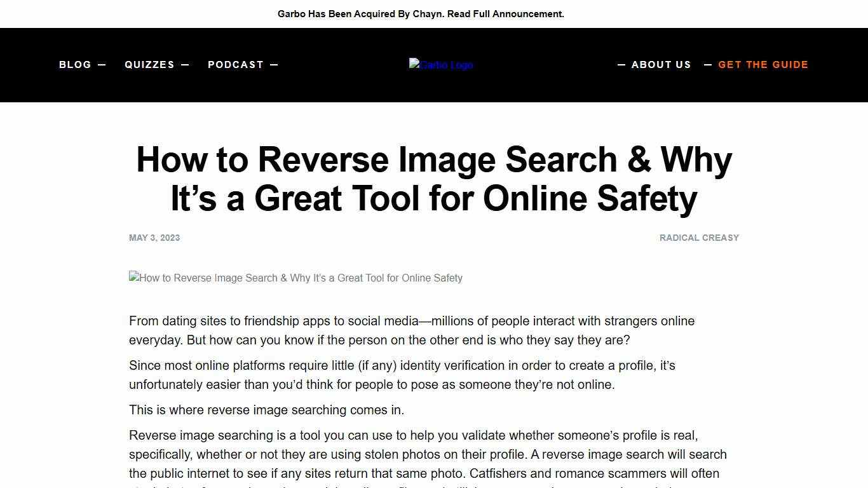868x488 pixels.
Task: Expand the dash indicator next to PODCAST
Action: (x=274, y=64)
